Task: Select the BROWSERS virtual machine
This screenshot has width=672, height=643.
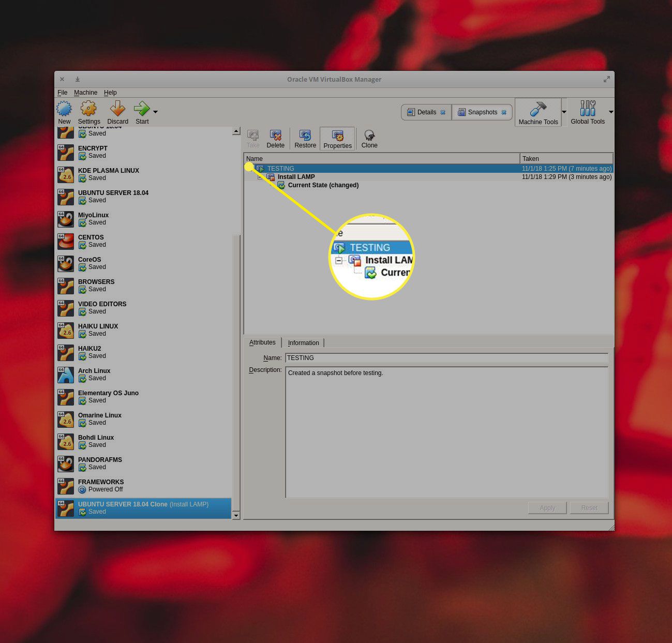Action: pos(143,286)
